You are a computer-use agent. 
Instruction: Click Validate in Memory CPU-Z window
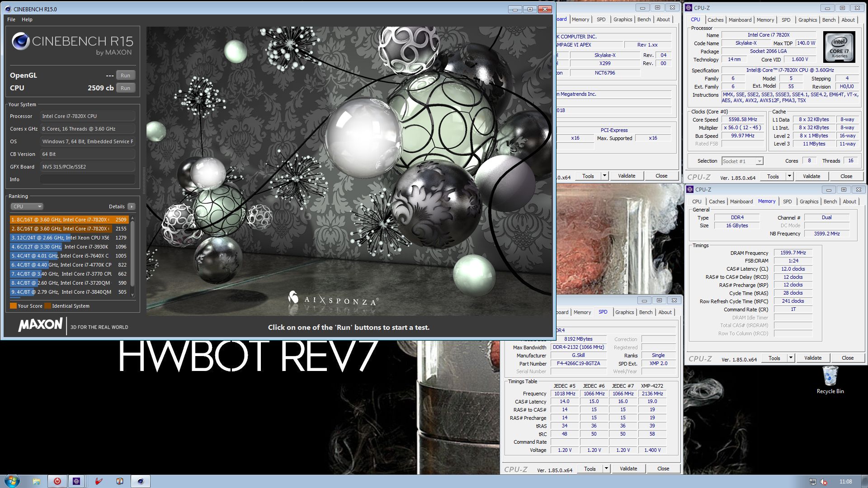pos(813,358)
